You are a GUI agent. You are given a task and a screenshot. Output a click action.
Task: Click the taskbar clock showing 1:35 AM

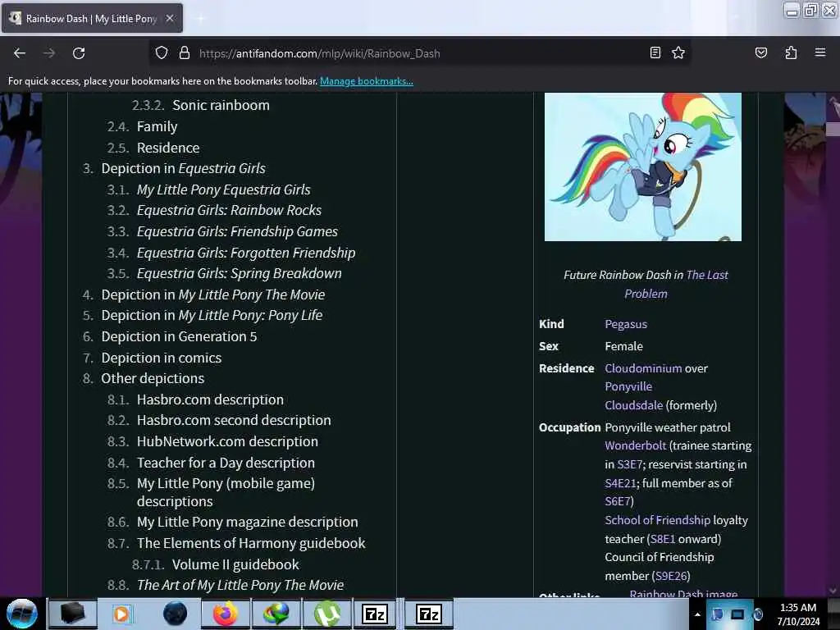[x=798, y=614]
